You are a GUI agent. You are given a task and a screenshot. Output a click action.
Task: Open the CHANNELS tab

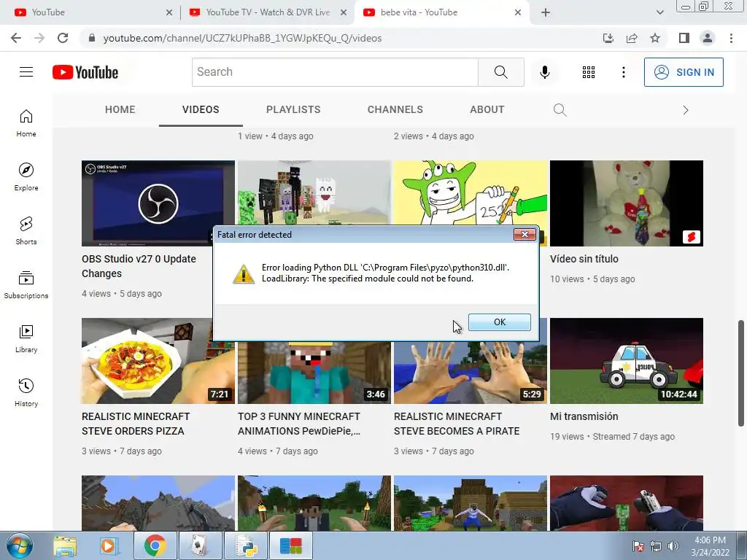(395, 109)
